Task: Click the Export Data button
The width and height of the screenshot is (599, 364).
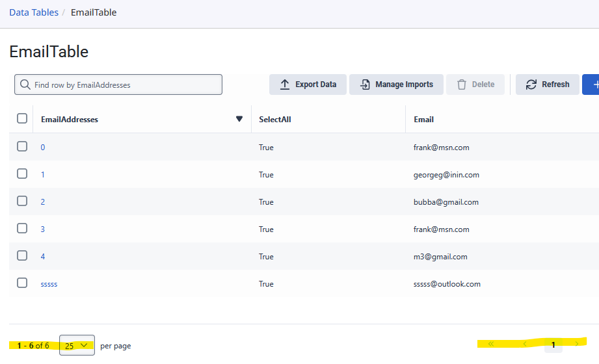Action: pos(308,84)
